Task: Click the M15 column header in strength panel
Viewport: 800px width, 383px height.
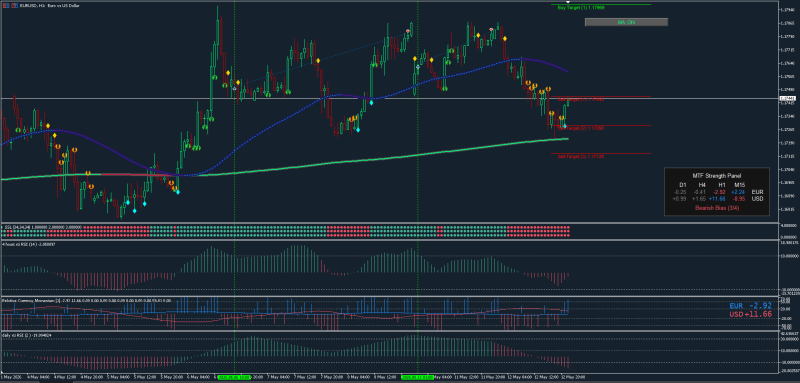Action: [x=739, y=184]
